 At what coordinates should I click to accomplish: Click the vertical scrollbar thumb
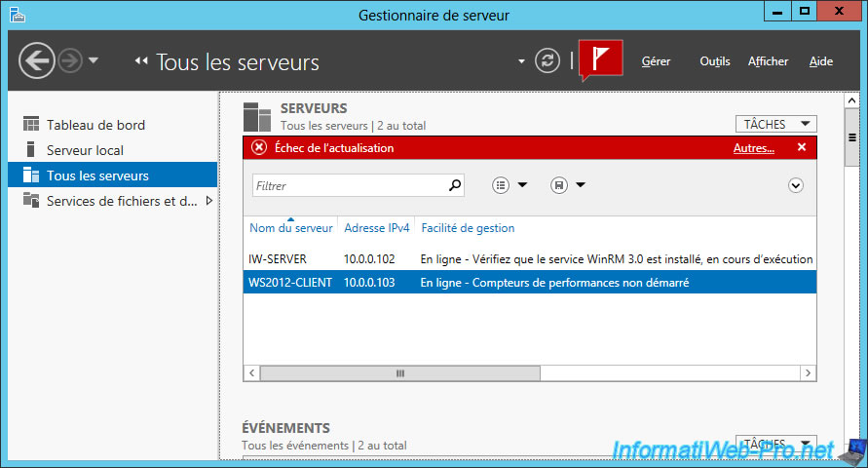click(x=851, y=137)
